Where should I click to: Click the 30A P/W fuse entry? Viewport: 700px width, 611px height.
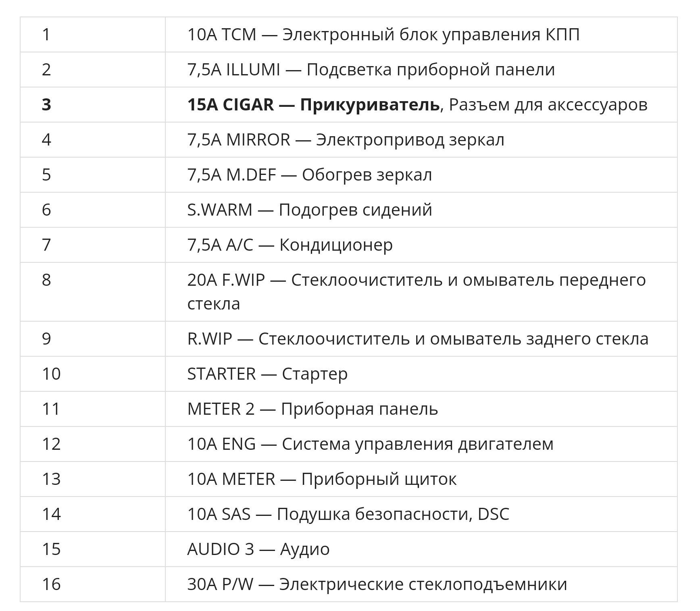pos(377,584)
